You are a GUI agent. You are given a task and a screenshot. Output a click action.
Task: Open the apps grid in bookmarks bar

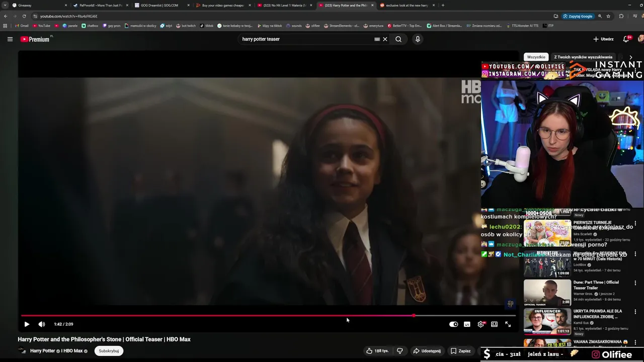pyautogui.click(x=5, y=26)
